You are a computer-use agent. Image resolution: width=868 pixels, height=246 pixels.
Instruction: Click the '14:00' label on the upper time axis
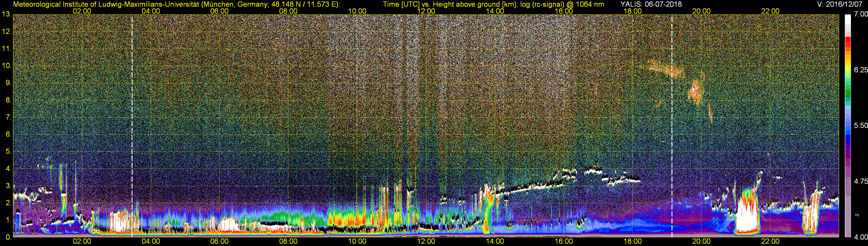tap(495, 11)
